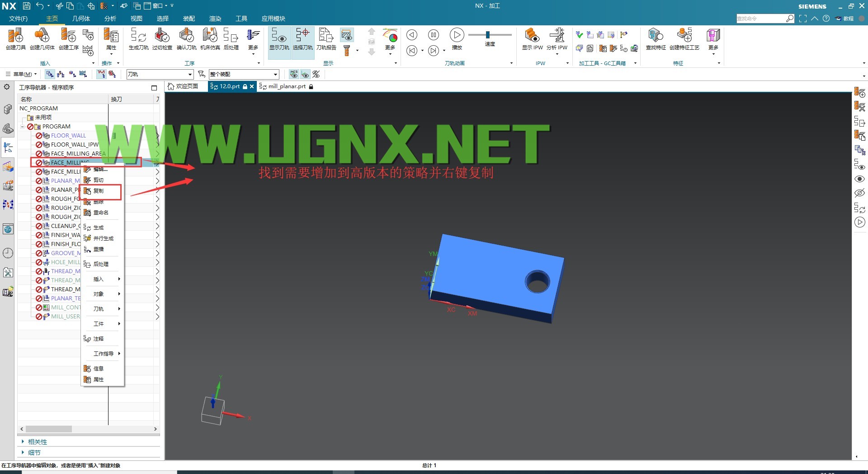
Task: Open the Tutorial (教程) link
Action: 844,19
